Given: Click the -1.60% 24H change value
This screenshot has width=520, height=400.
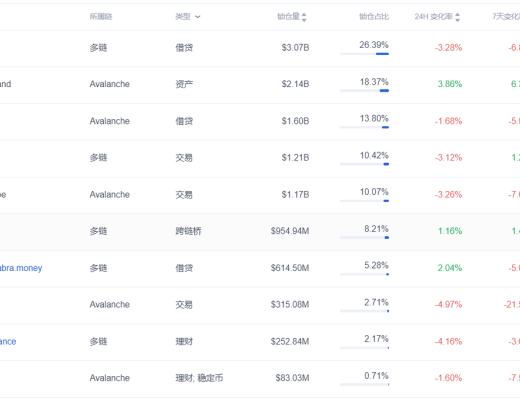Looking at the screenshot, I should click(x=448, y=378).
